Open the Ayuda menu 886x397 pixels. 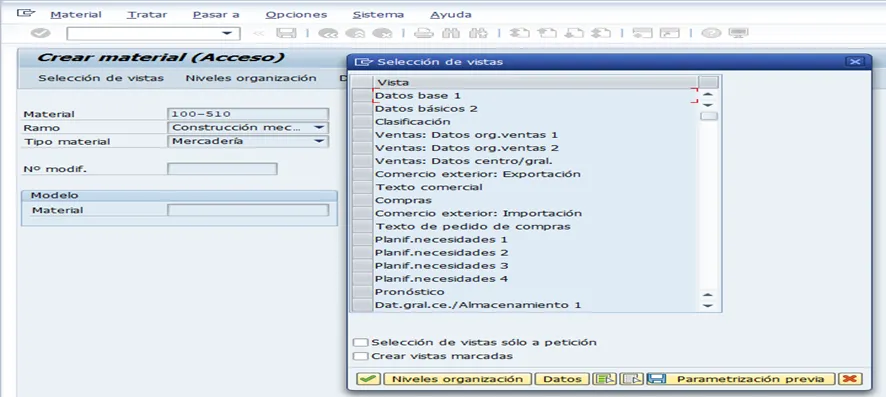pyautogui.click(x=450, y=15)
